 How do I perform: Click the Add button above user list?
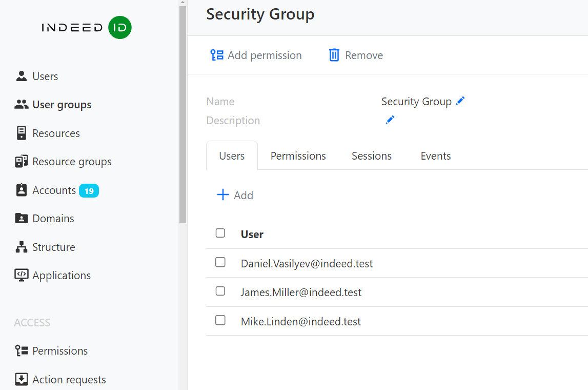235,196
